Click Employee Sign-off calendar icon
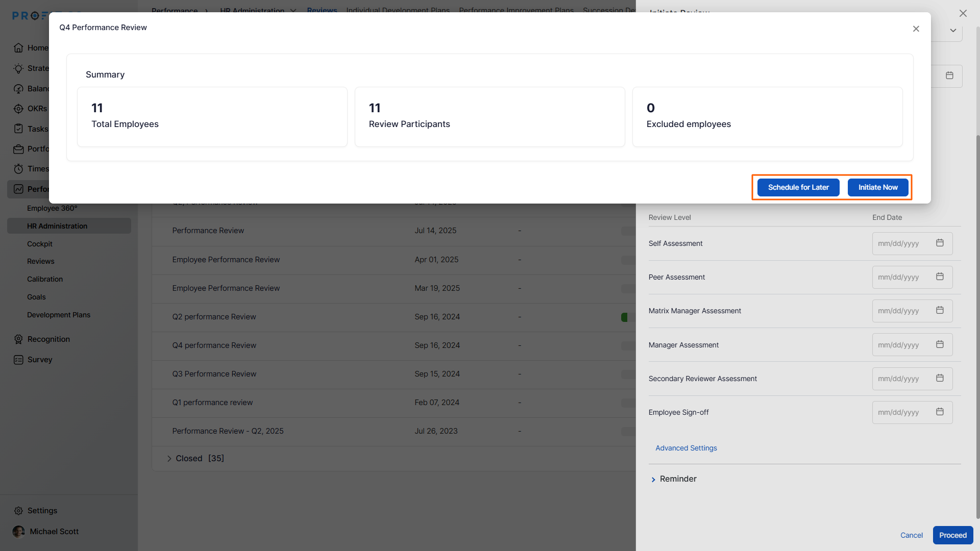The image size is (980, 551). (x=940, y=412)
